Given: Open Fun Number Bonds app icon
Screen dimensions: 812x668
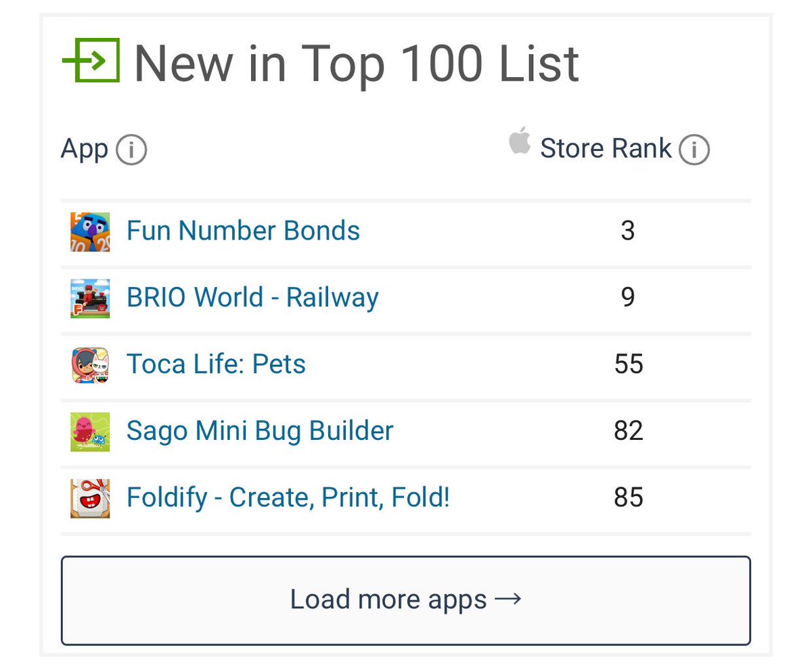Looking at the screenshot, I should [x=90, y=232].
